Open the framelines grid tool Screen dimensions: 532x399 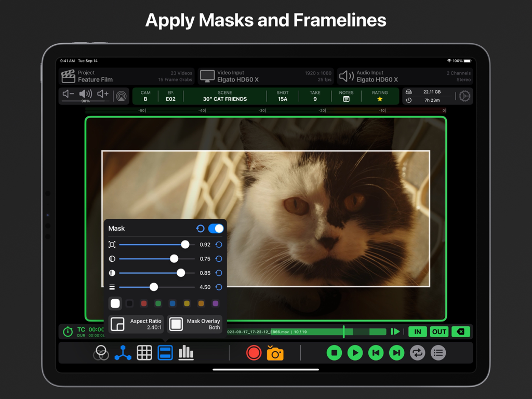(144, 353)
